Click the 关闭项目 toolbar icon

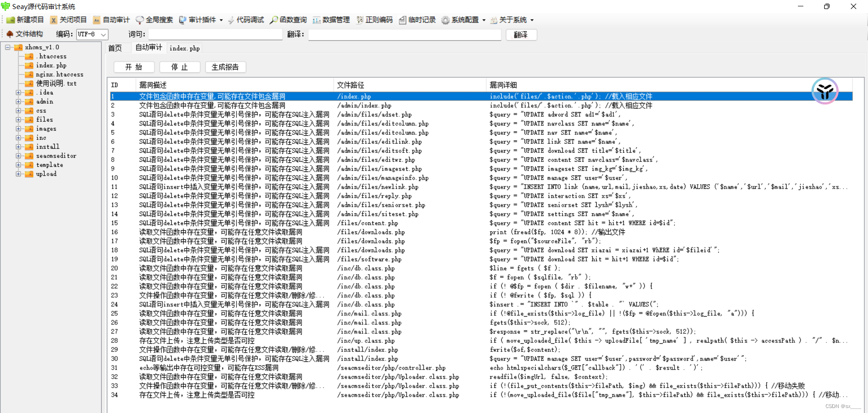point(54,20)
